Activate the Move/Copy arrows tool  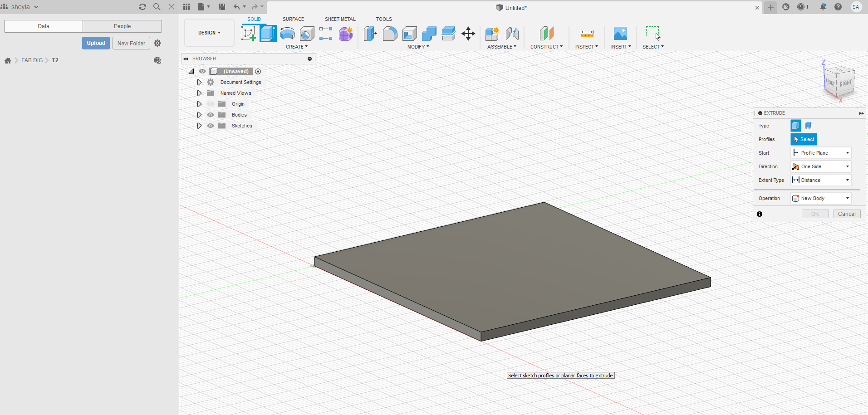(468, 34)
